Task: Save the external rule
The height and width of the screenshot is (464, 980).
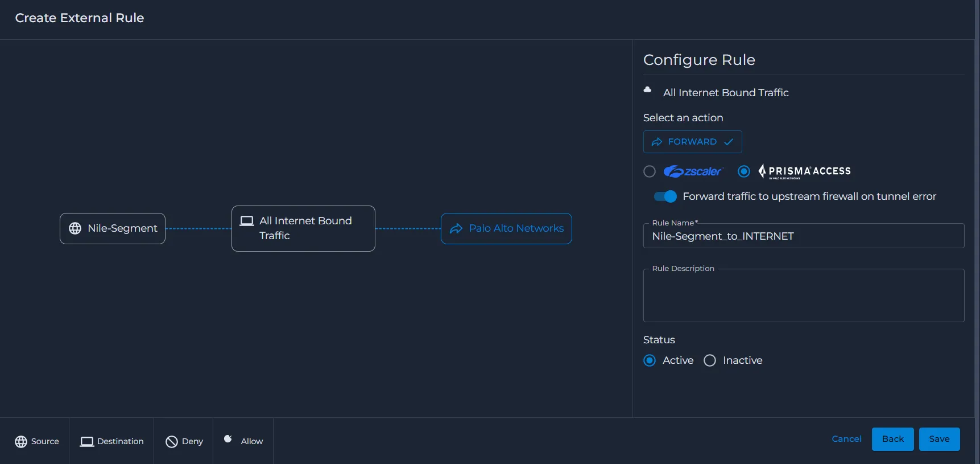Action: pos(940,439)
